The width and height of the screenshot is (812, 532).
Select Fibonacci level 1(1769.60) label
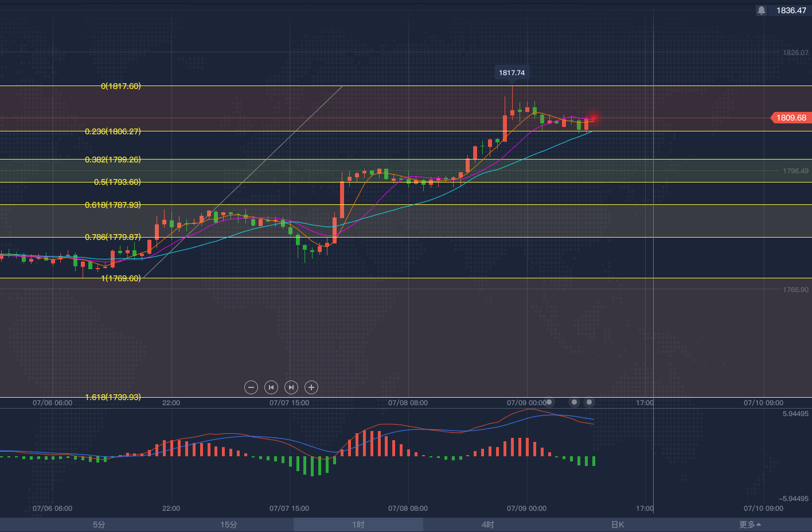121,278
